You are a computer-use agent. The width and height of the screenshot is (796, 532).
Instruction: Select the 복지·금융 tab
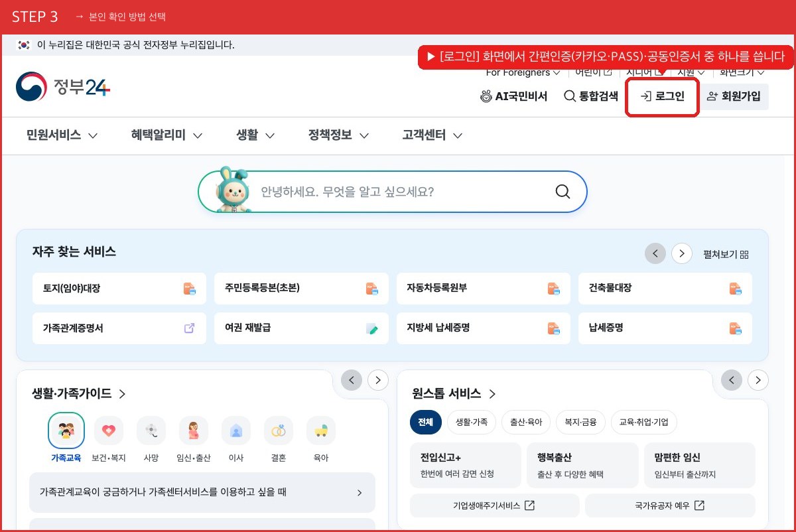[x=580, y=422]
